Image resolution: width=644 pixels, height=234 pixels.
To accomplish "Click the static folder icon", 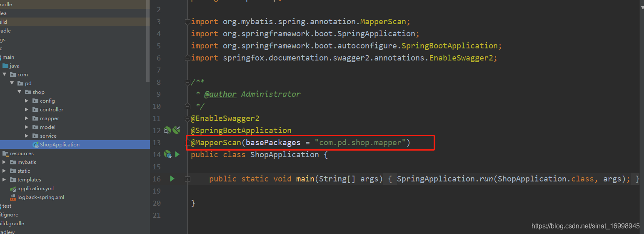I will tap(13, 171).
